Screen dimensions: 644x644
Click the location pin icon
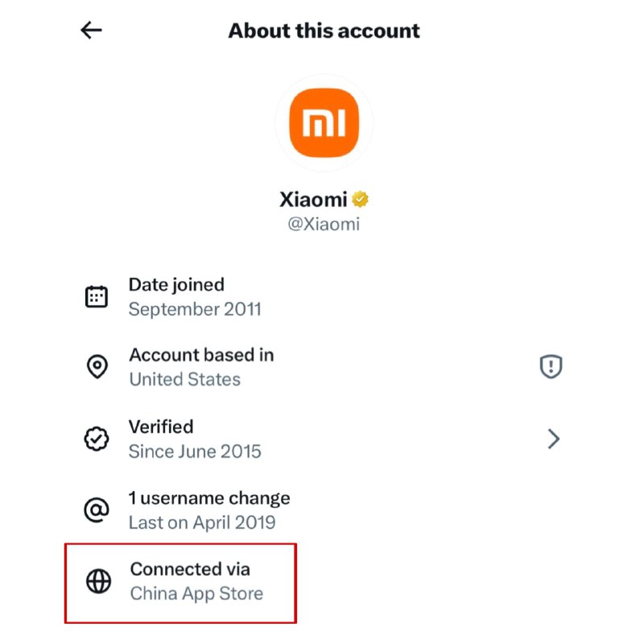[97, 367]
